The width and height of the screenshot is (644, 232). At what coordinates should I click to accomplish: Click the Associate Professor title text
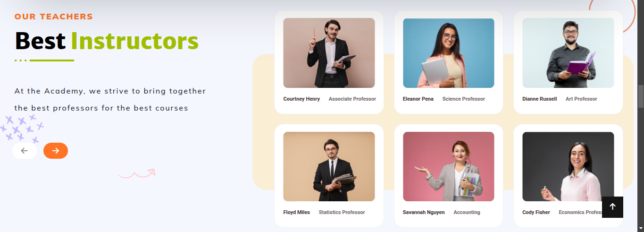pos(352,99)
